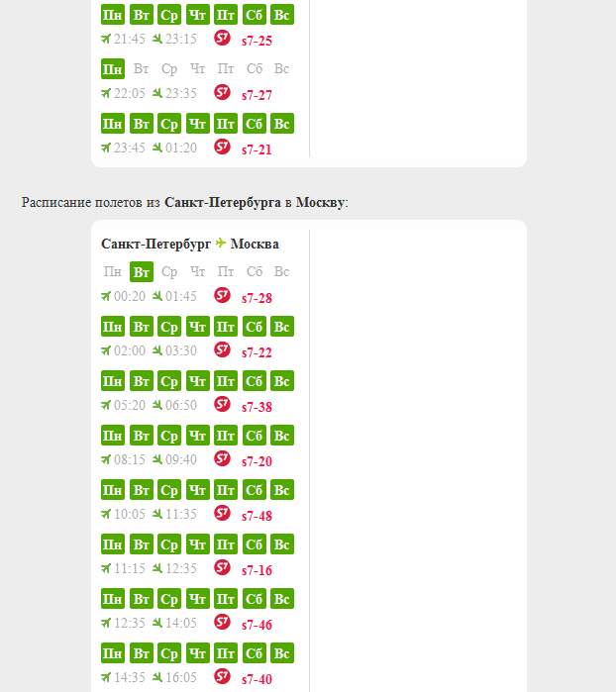Click the arrival plane icon at 09:40
The height and width of the screenshot is (692, 616).
[x=157, y=459]
